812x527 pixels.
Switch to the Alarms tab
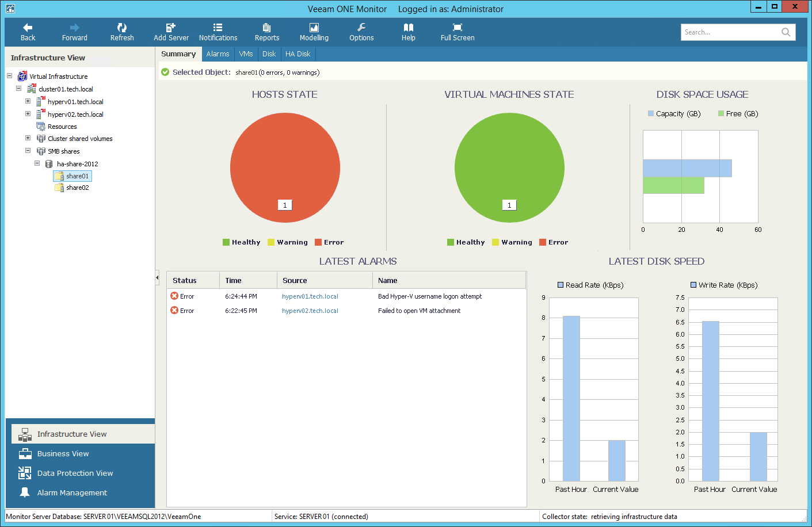point(218,54)
